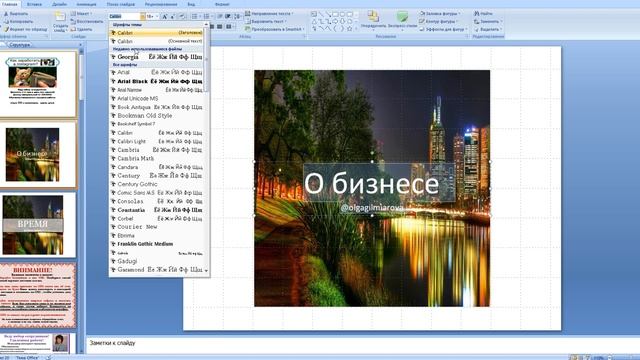This screenshot has width=640, height=360.
Task: Switch to the Главная ribbon tab
Action: (x=10, y=4)
